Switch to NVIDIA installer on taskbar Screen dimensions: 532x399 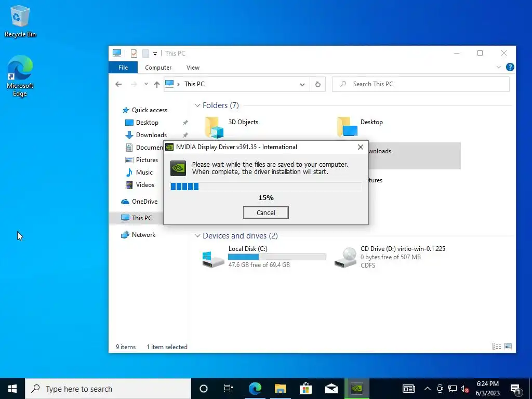point(356,389)
